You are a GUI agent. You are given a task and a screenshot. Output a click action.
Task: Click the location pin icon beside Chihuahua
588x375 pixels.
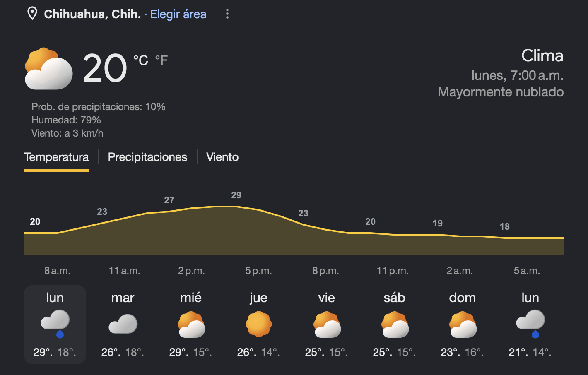click(32, 14)
